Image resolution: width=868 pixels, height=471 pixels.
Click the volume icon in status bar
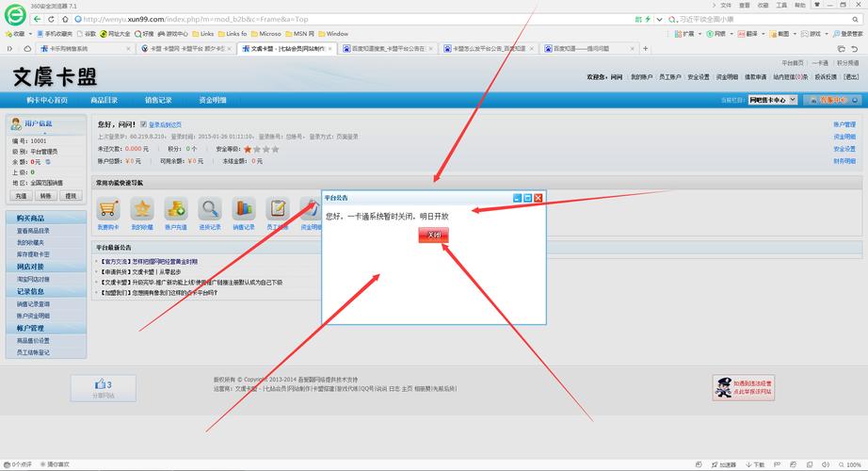pos(826,464)
